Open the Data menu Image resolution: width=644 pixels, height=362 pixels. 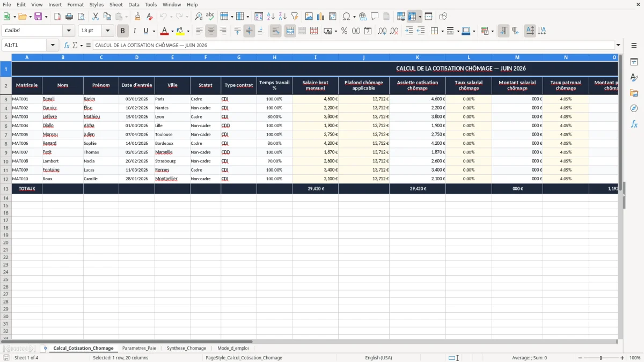pos(134,4)
